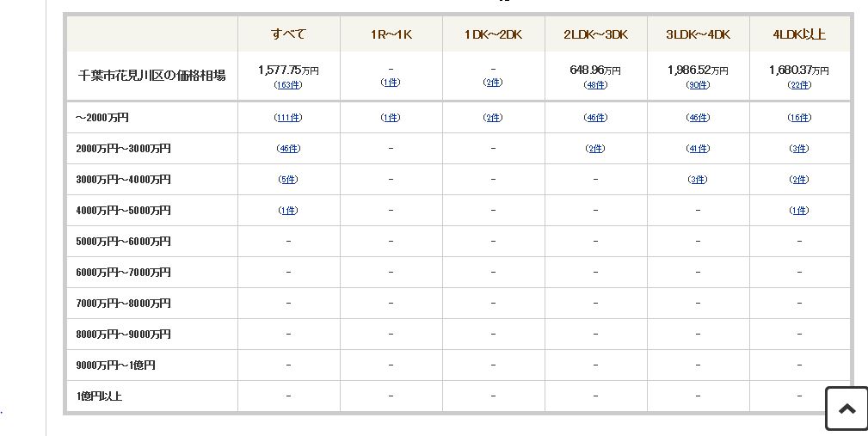Open the 163件 link under すべて
The width and height of the screenshot is (868, 436).
point(288,84)
